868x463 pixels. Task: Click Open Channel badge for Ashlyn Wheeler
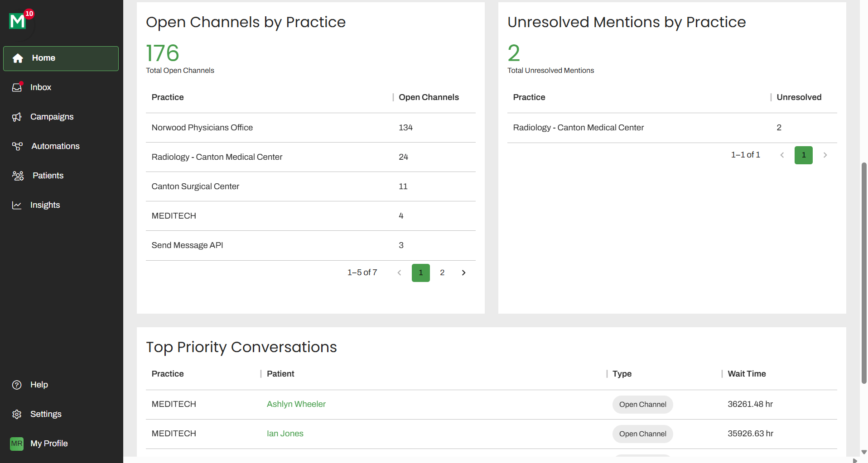click(642, 405)
